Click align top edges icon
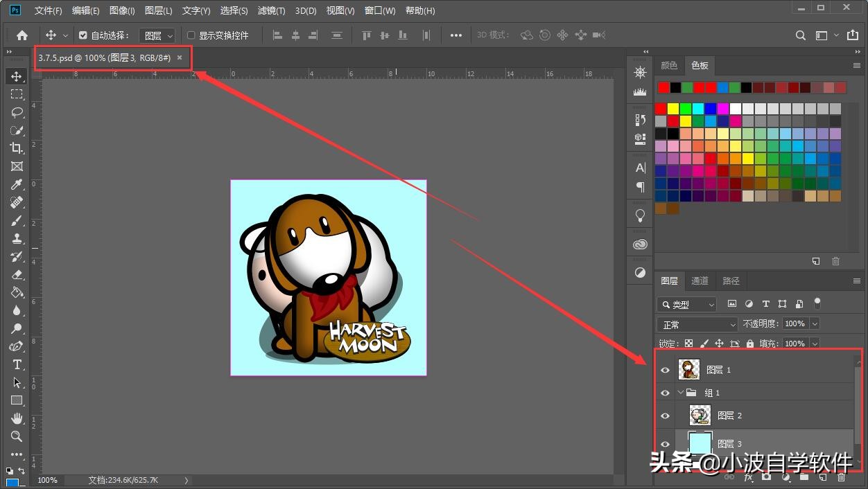This screenshot has width=868, height=489. [x=367, y=35]
